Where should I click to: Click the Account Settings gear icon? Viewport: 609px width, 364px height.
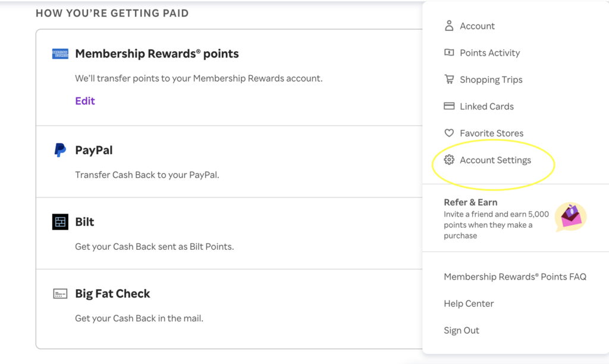click(x=449, y=159)
